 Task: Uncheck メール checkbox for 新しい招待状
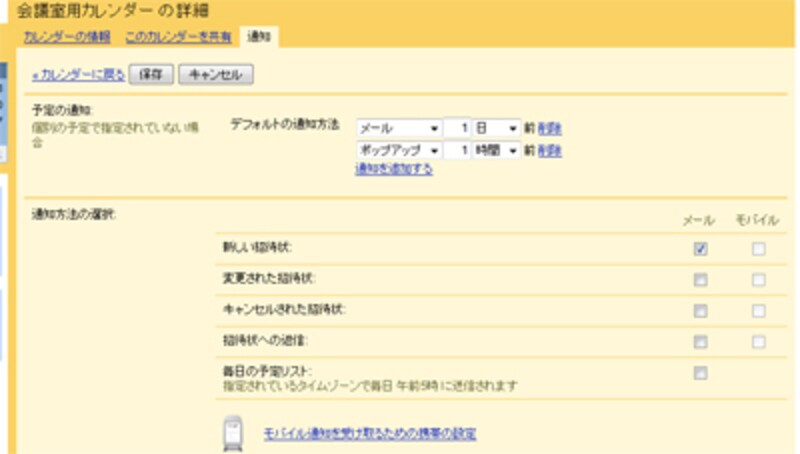click(701, 249)
